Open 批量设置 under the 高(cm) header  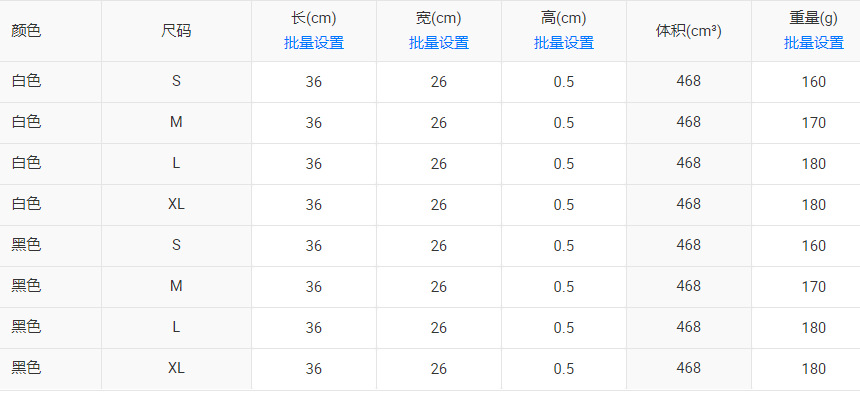tap(563, 43)
